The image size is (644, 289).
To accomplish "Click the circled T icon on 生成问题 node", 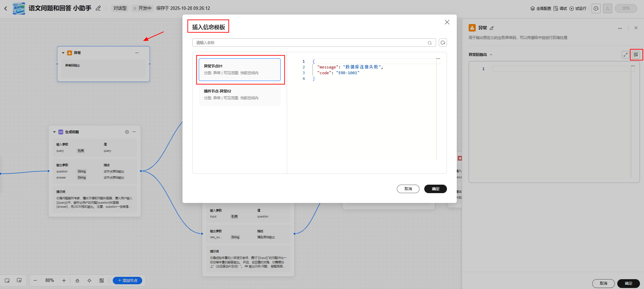I will (x=127, y=132).
